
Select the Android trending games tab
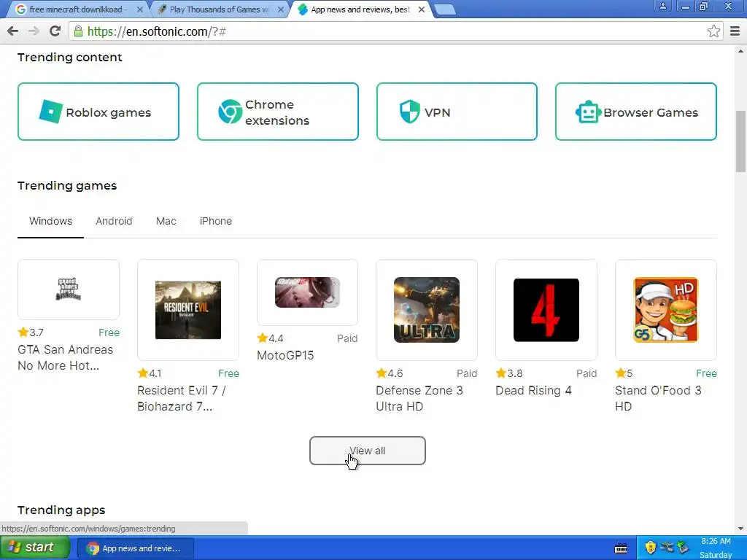point(114,221)
